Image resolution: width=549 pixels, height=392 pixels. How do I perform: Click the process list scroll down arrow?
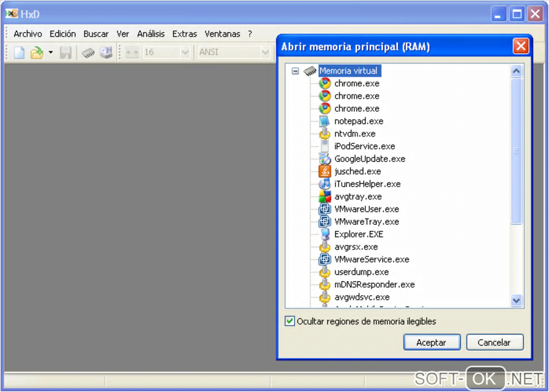point(517,301)
